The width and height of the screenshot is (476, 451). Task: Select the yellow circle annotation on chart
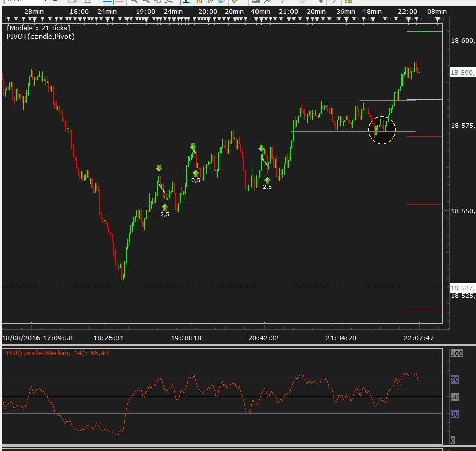382,130
